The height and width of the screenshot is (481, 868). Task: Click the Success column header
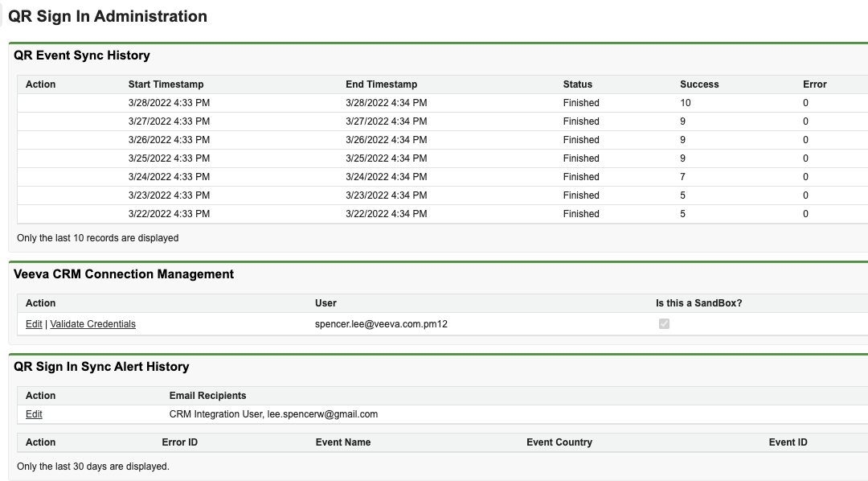699,84
